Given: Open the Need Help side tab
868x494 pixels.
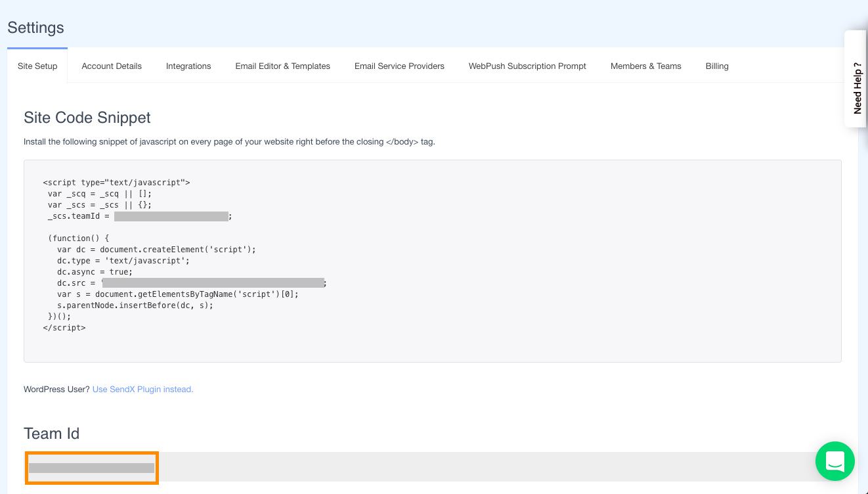Looking at the screenshot, I should pos(856,79).
